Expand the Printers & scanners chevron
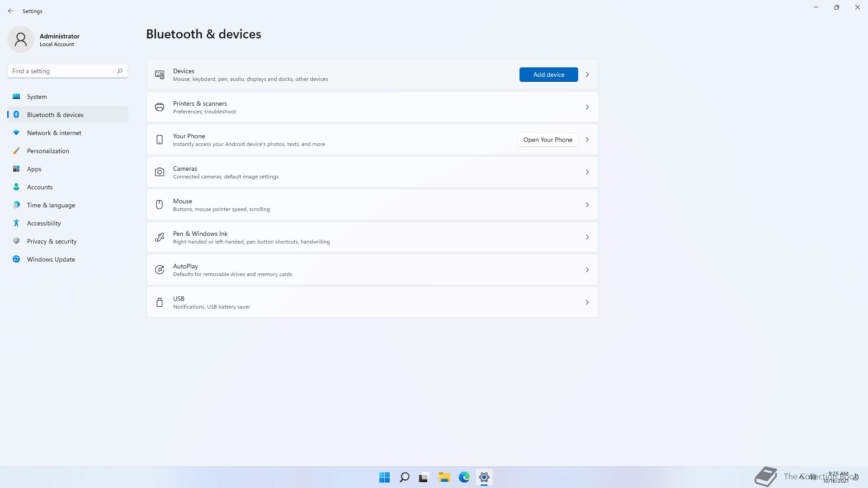 587,107
